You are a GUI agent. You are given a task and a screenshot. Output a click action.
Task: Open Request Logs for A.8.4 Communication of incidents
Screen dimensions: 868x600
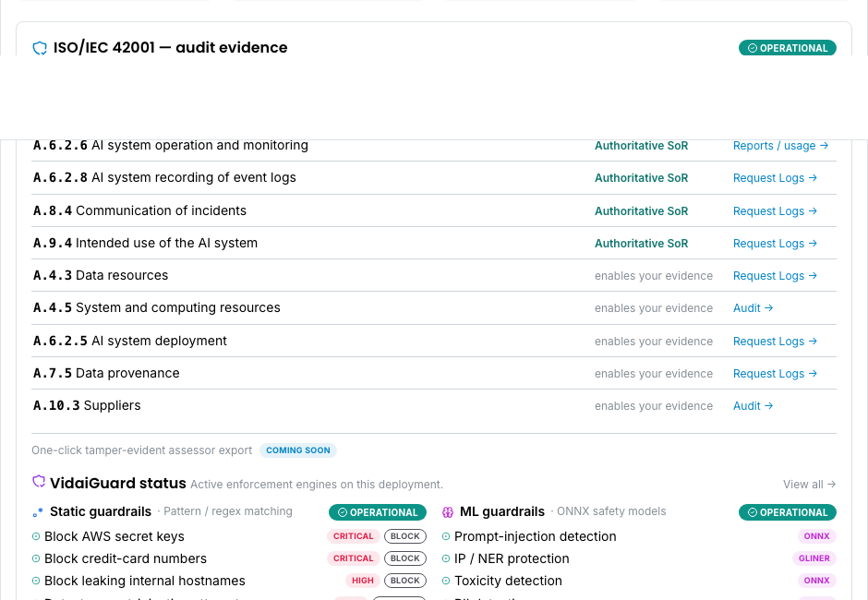point(775,210)
